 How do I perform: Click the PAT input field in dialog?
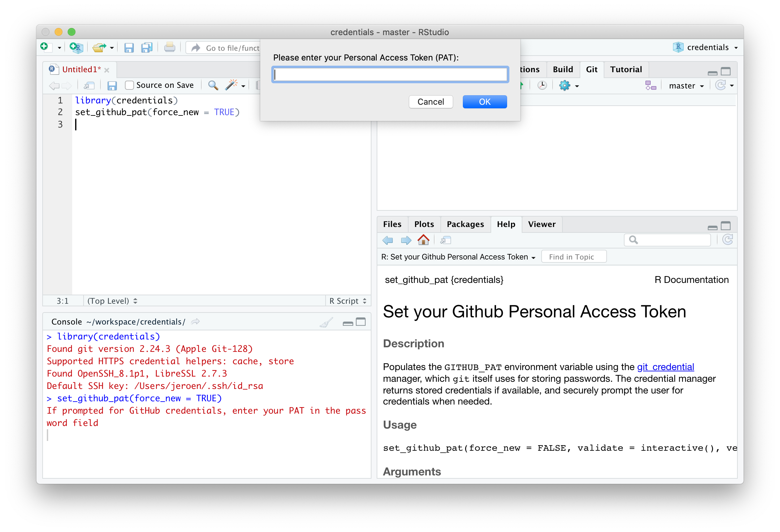[390, 74]
